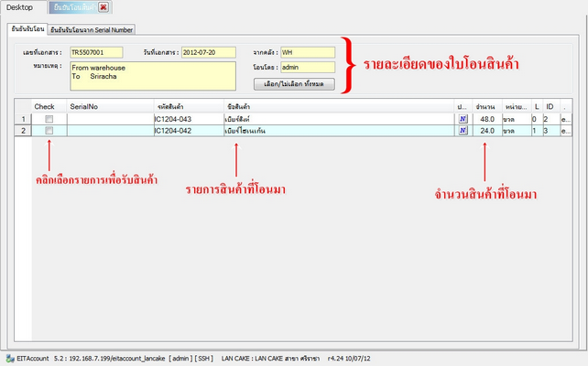Click the N icon in row IC1204-043
This screenshot has width=588, height=366.
(463, 119)
